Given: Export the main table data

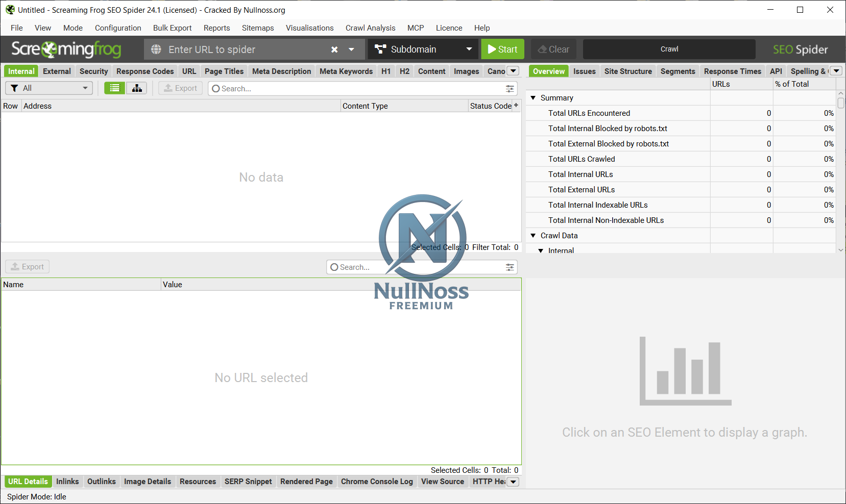Looking at the screenshot, I should pos(180,88).
